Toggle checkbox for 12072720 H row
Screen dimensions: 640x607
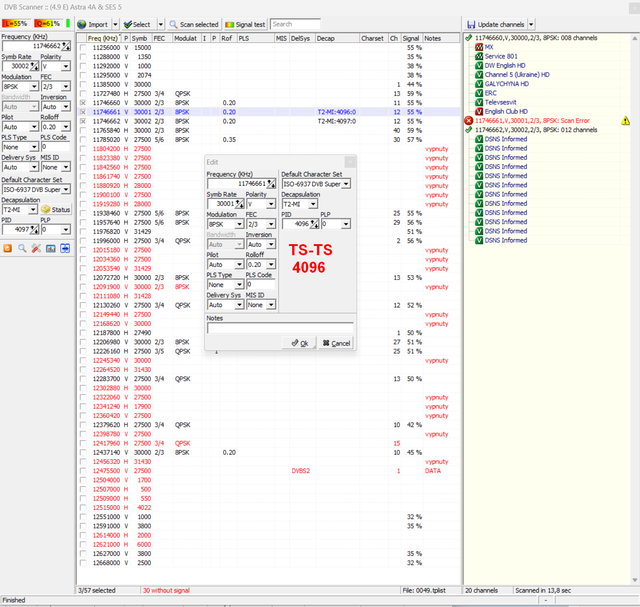pyautogui.click(x=83, y=278)
